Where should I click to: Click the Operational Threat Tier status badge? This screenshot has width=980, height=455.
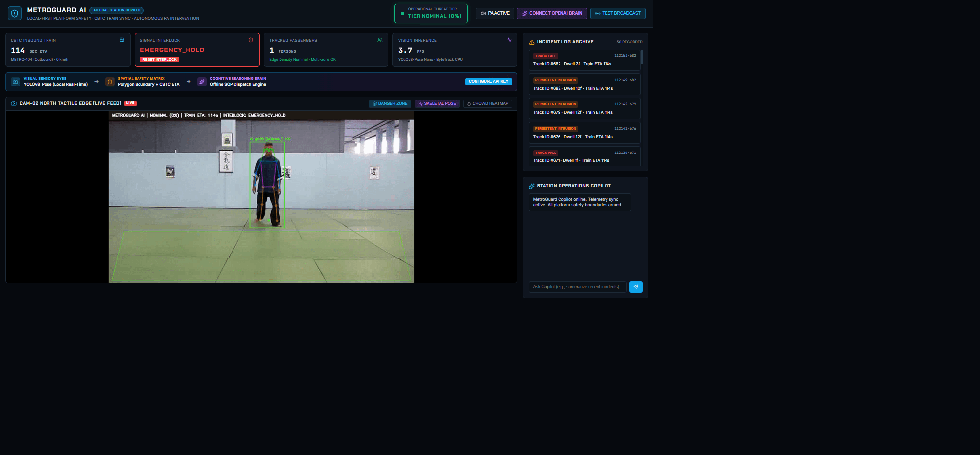(x=431, y=13)
